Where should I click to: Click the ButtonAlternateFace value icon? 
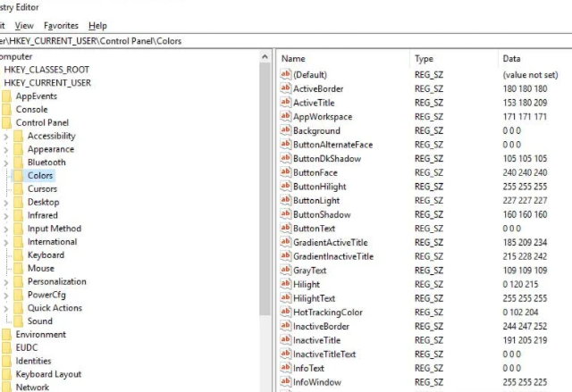point(286,144)
